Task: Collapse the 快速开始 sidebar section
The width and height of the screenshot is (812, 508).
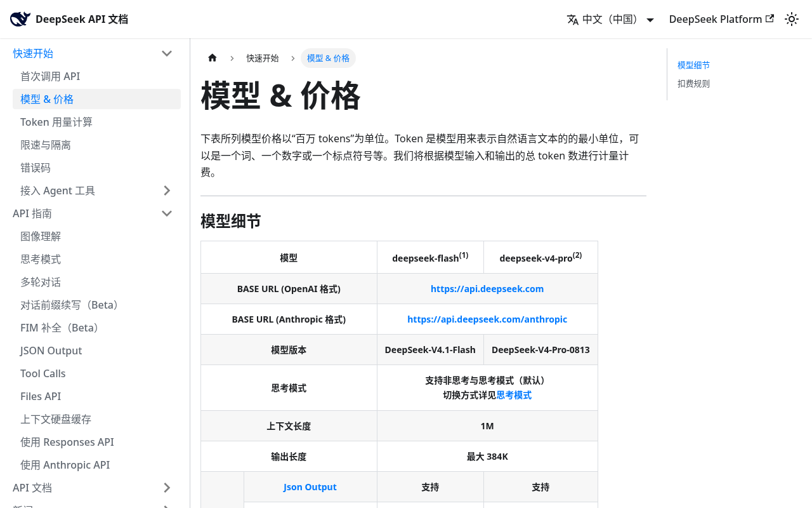Action: (167, 53)
